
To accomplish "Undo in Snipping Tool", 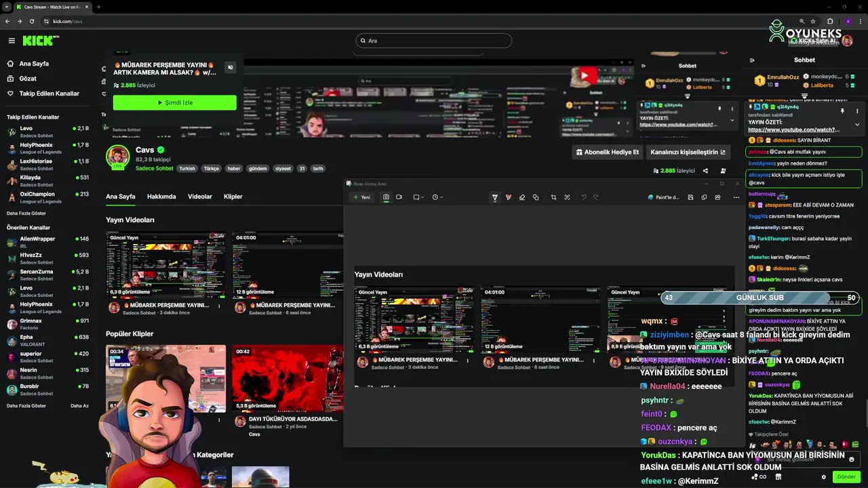I will [584, 197].
